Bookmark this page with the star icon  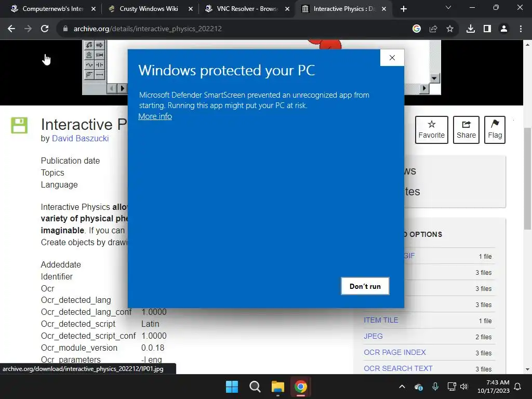[450, 29]
